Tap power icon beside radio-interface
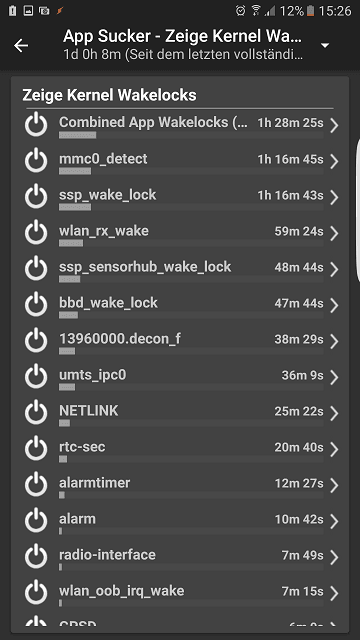The image size is (360, 640). click(x=36, y=556)
